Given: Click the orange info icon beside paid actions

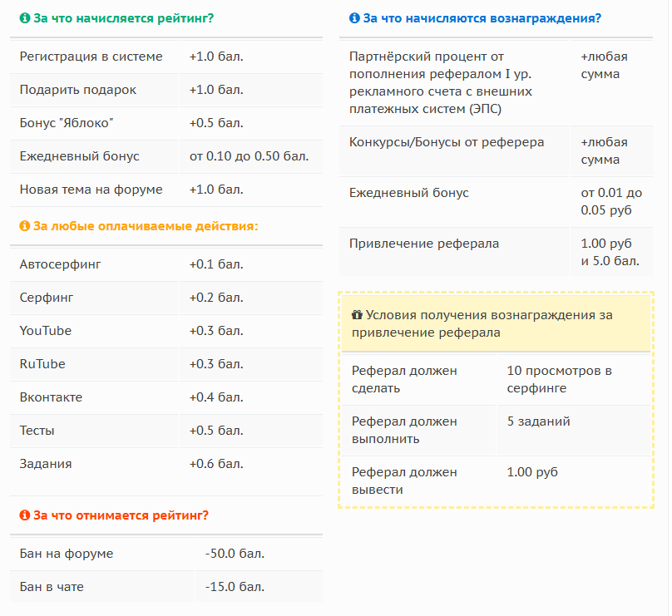Looking at the screenshot, I should click(24, 225).
